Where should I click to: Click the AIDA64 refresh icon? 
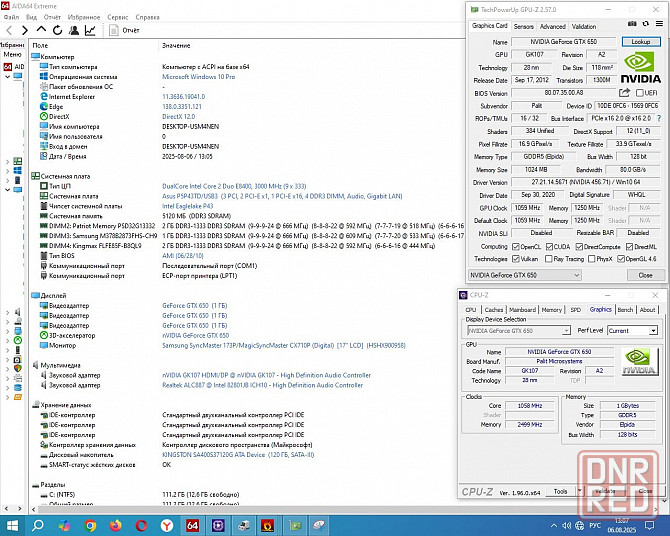pyautogui.click(x=57, y=30)
